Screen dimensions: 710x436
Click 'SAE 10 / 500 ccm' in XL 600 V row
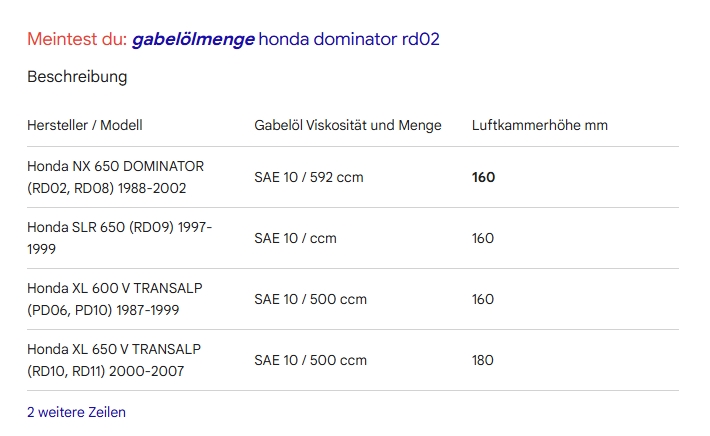tap(310, 299)
